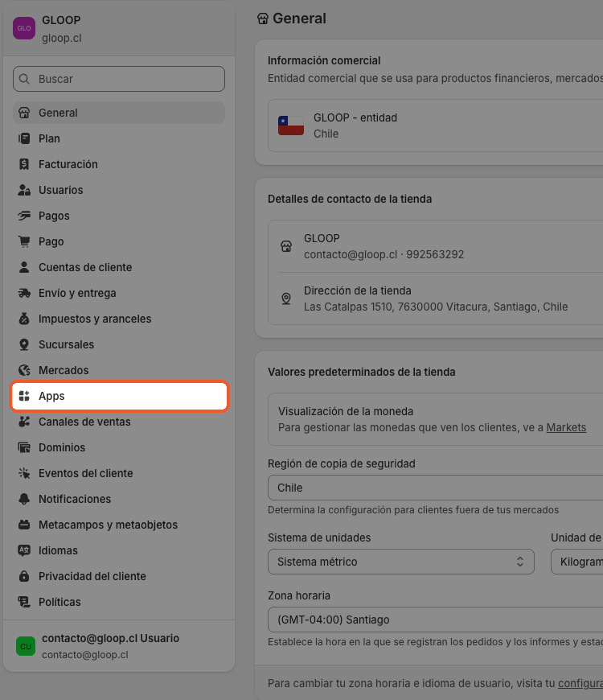Click the store address map pin icon
Screen dimensions: 603x700
pos(286,299)
